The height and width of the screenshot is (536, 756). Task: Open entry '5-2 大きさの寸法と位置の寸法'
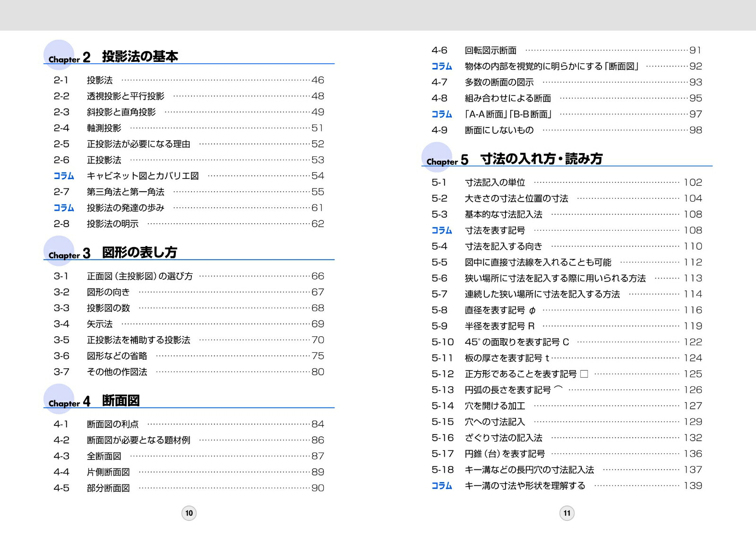[567, 199]
